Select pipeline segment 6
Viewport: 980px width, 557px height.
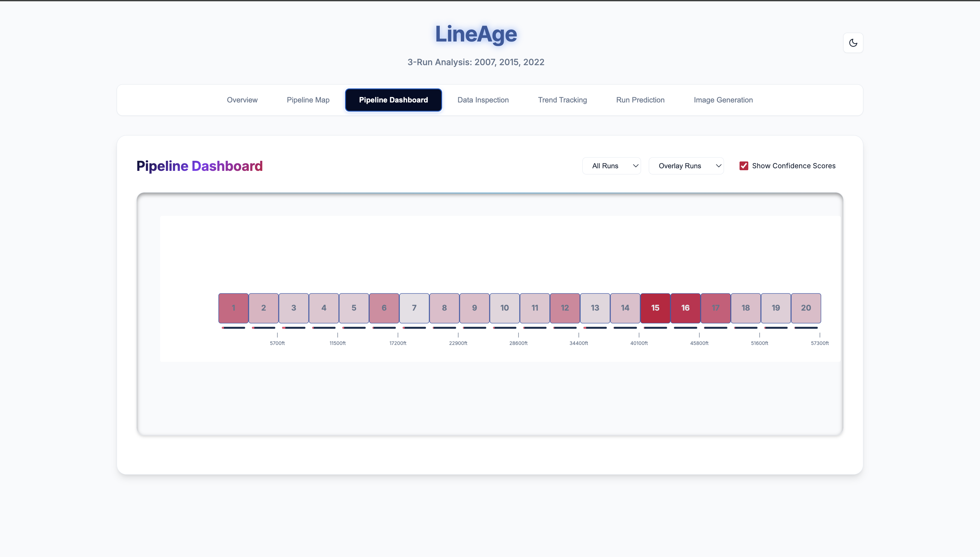click(384, 308)
